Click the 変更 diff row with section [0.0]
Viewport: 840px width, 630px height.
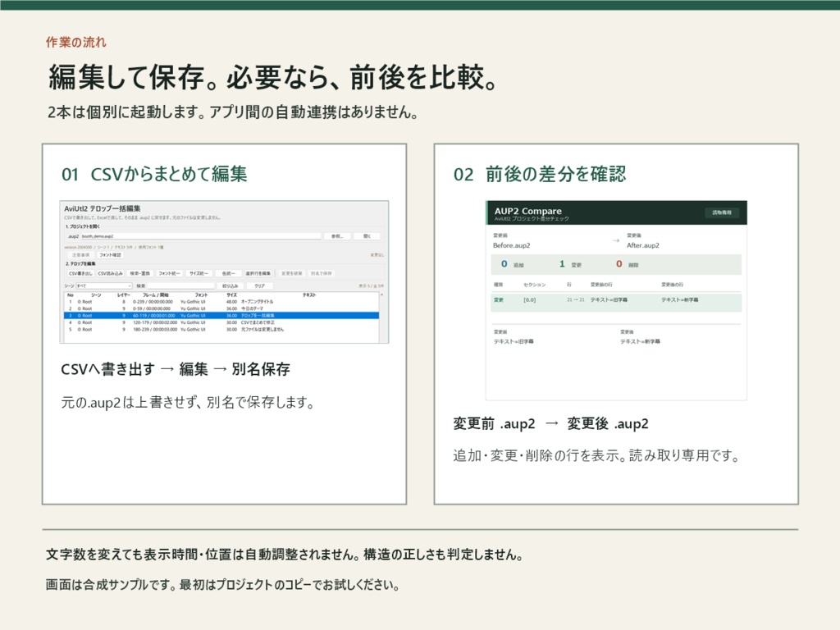tap(616, 303)
